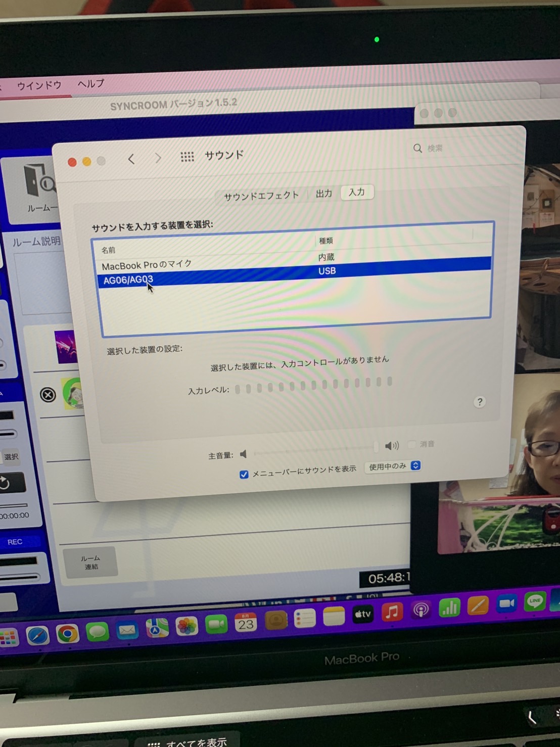Launch Zoom from the Dock

506,603
